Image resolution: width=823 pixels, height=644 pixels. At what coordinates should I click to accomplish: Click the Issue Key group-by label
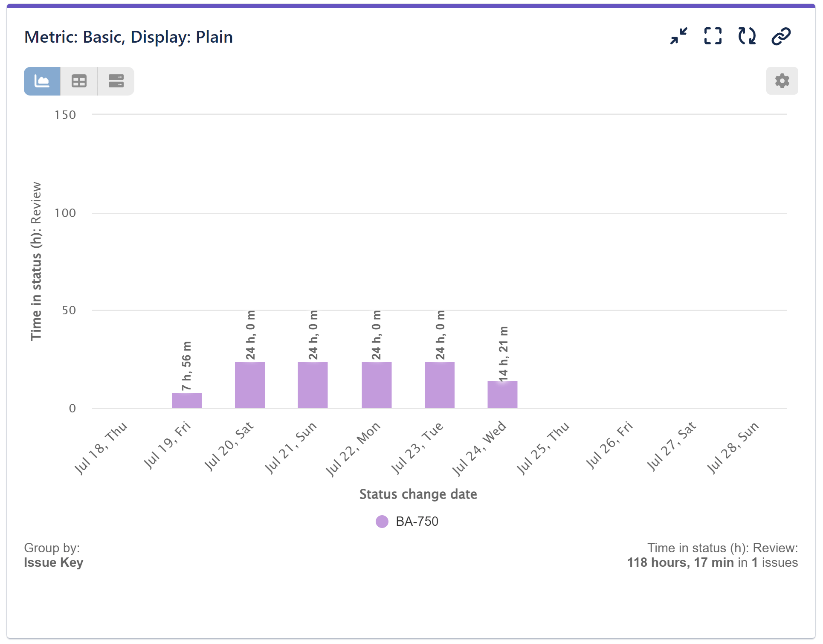click(x=53, y=563)
